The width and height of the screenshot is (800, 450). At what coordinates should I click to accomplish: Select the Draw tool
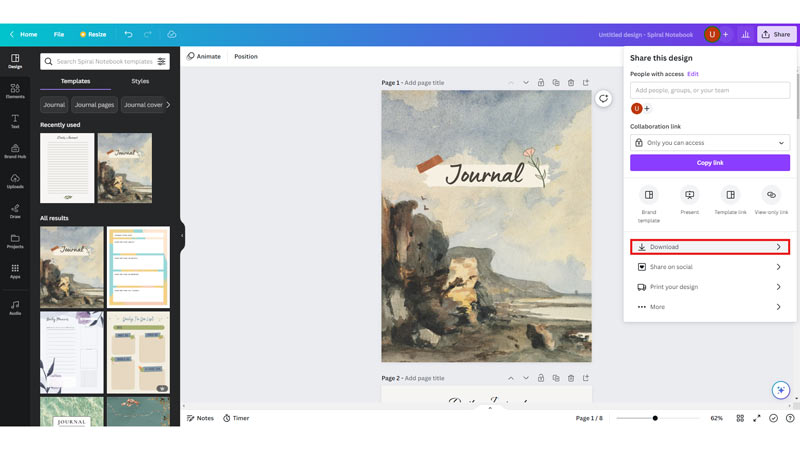point(15,211)
